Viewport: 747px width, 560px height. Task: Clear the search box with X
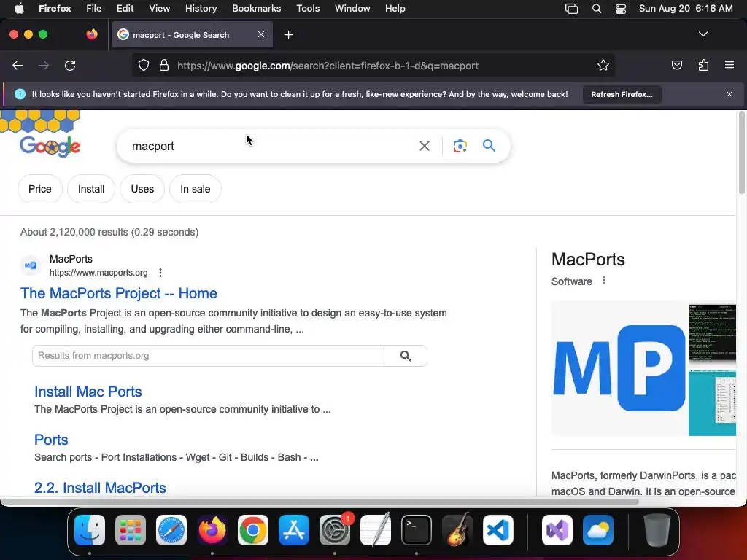pyautogui.click(x=425, y=146)
